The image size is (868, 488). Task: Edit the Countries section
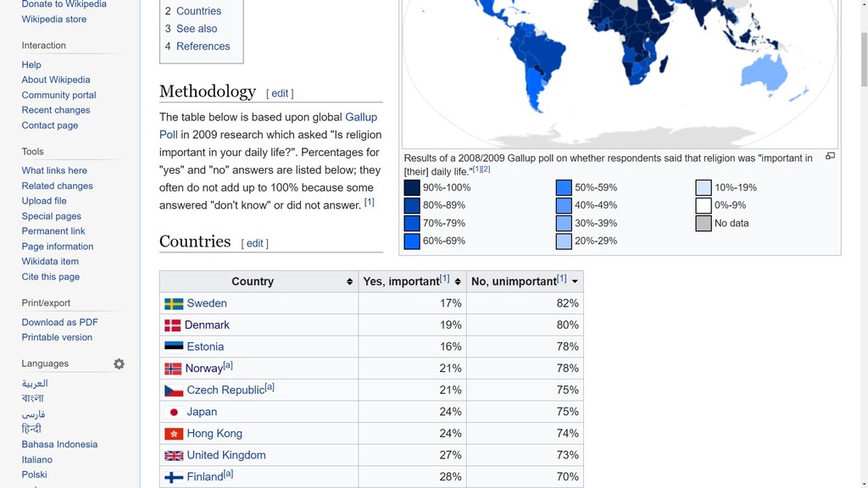point(254,243)
